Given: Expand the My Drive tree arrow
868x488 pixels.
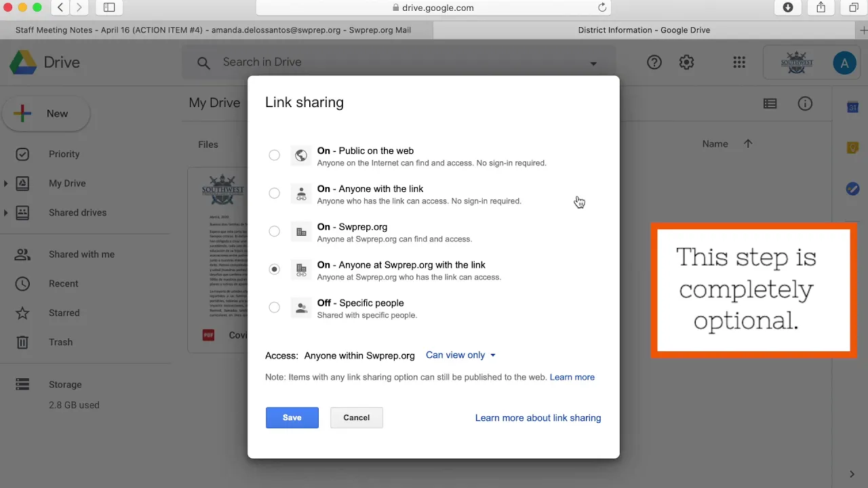Looking at the screenshot, I should [5, 184].
